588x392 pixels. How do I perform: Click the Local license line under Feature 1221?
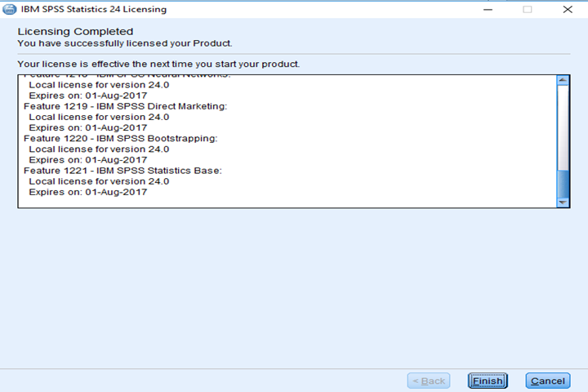99,181
